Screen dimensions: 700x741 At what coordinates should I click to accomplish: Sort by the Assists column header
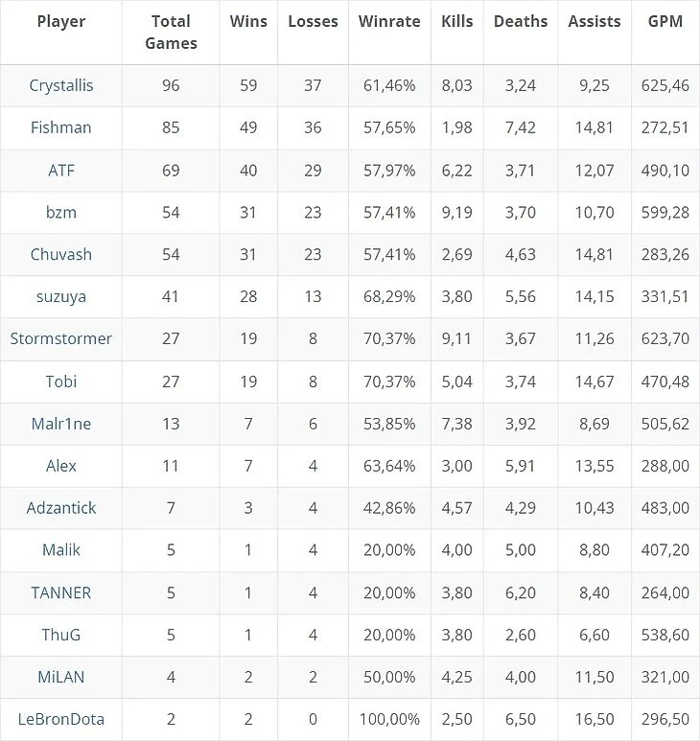[x=595, y=21]
